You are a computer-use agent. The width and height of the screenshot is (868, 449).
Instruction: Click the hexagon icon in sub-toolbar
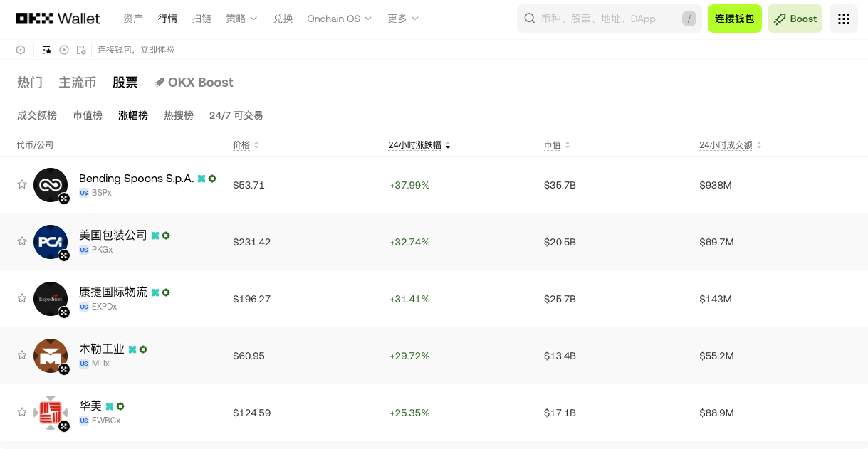[21, 50]
